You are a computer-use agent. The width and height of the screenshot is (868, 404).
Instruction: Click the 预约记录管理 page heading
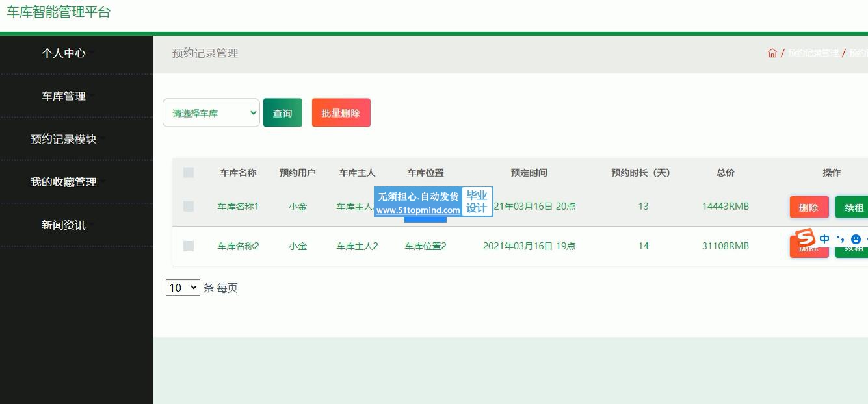(205, 53)
